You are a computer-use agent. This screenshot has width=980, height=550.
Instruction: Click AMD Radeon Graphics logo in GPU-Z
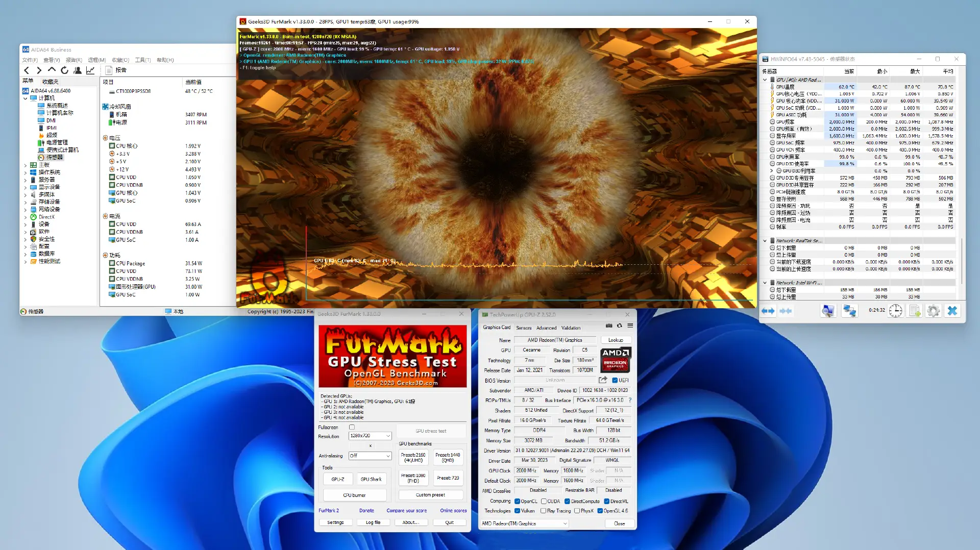coord(615,360)
